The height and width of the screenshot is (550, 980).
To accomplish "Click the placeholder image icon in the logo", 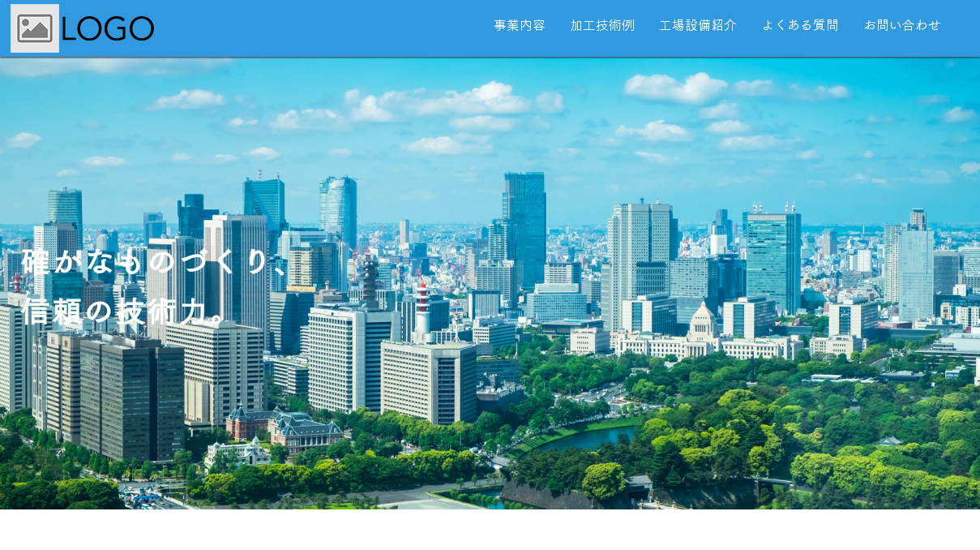I will point(35,28).
